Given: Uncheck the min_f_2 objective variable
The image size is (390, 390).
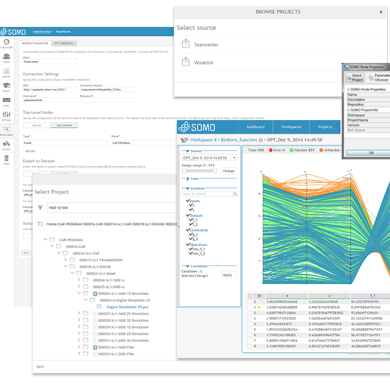Looking at the screenshot, I should point(191,254).
